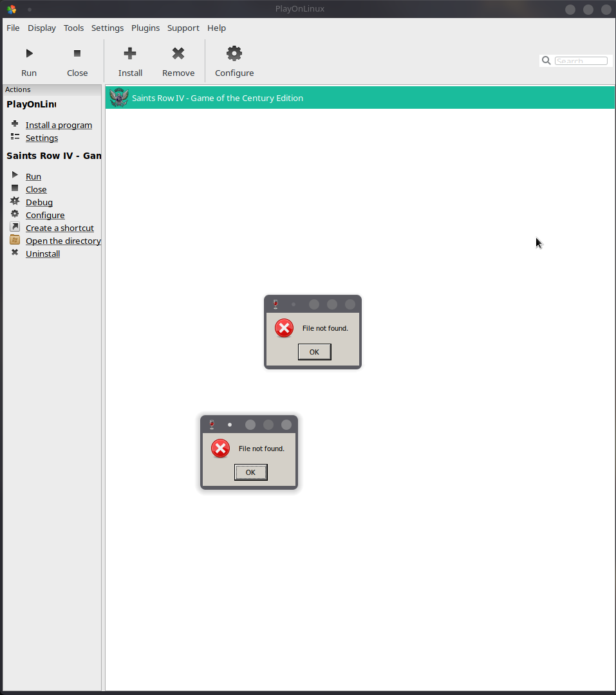Screen dimensions: 616x695
Task: Open the Display menu
Action: coord(42,28)
